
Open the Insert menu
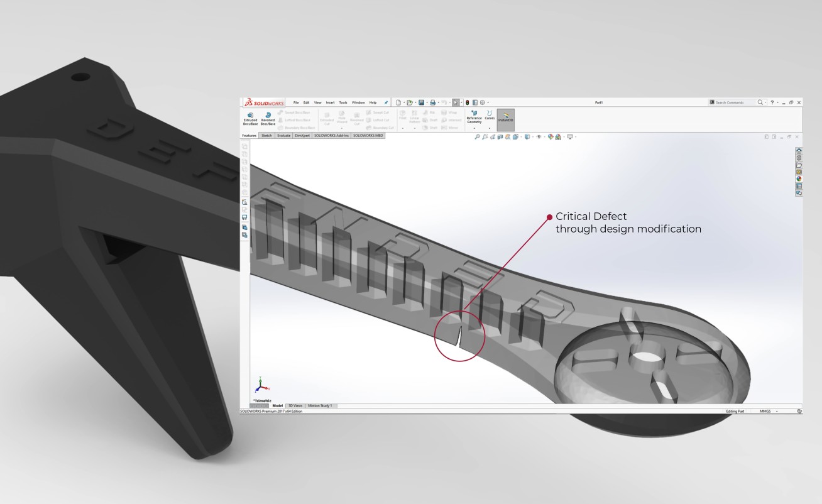pyautogui.click(x=330, y=102)
